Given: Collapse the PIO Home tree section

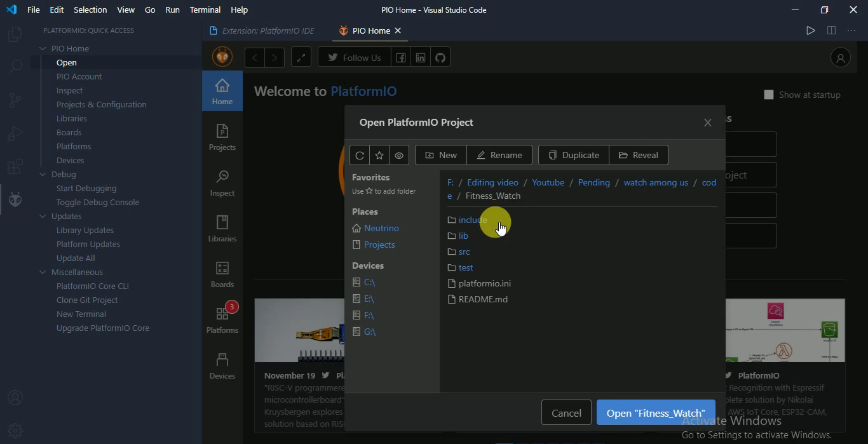Looking at the screenshot, I should (x=43, y=48).
